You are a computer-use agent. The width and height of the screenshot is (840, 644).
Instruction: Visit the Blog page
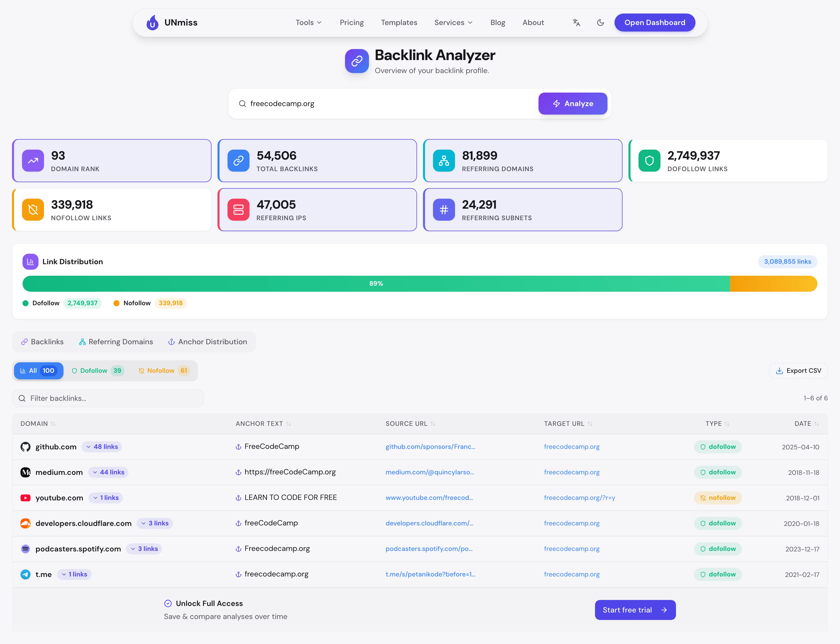point(497,23)
